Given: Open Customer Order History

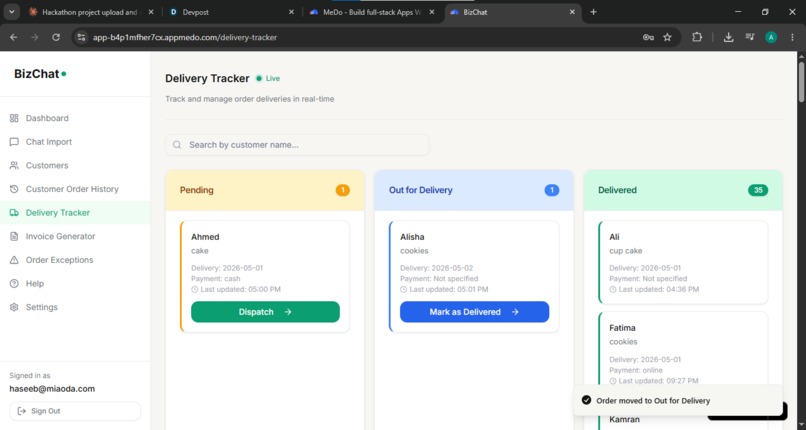Looking at the screenshot, I should 72,189.
